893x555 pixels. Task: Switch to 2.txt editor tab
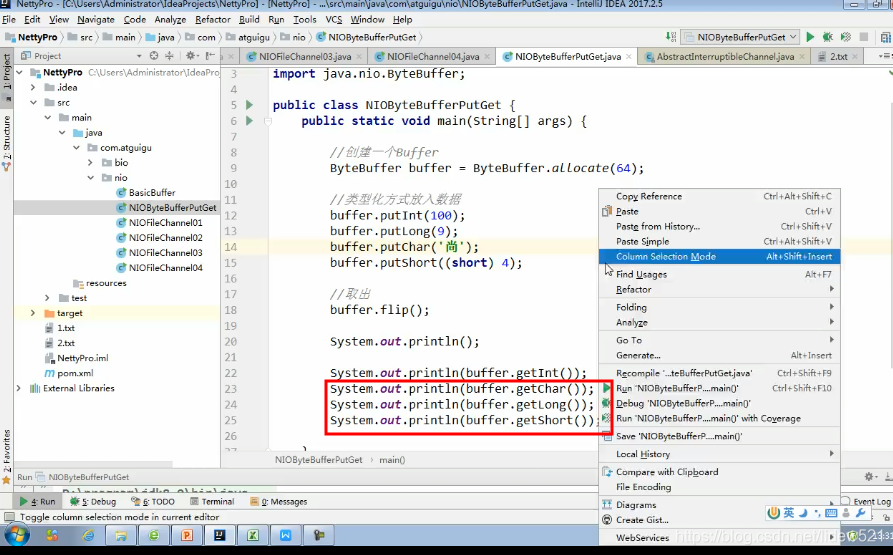pos(838,56)
